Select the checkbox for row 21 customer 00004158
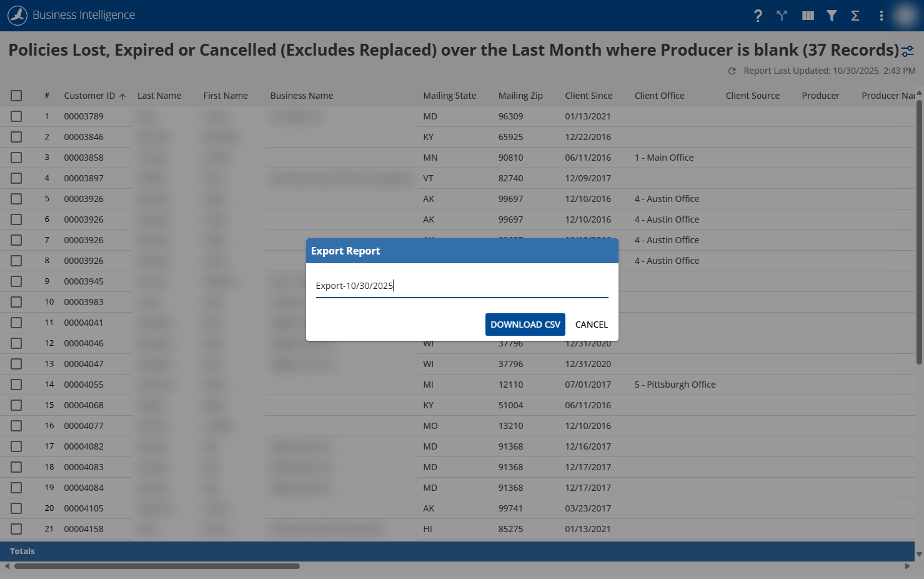 pos(16,529)
